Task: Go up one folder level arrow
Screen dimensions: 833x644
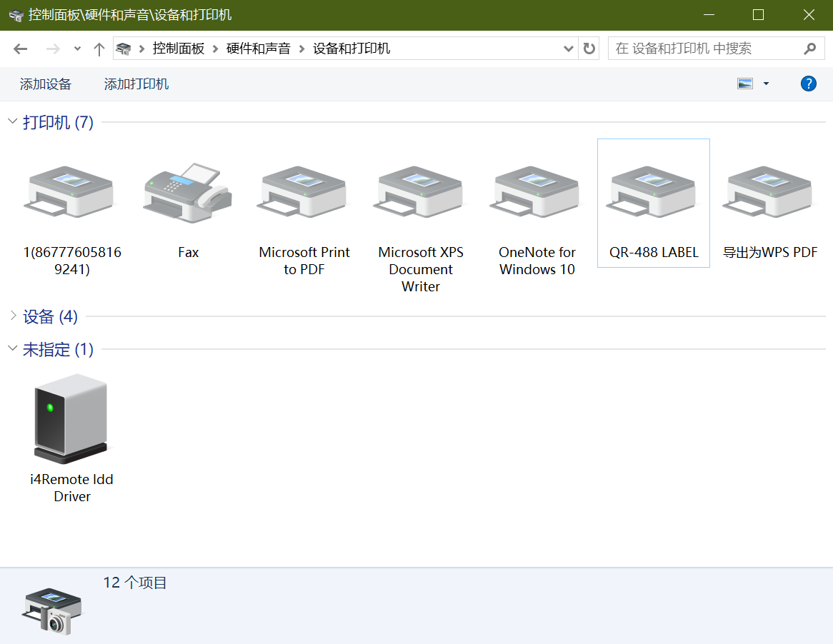Action: click(x=99, y=49)
